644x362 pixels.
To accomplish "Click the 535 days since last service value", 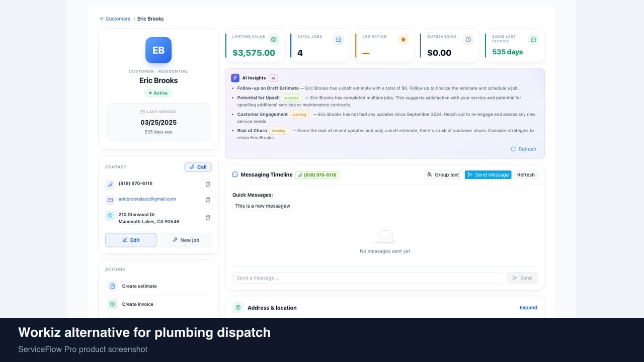I will pos(507,52).
